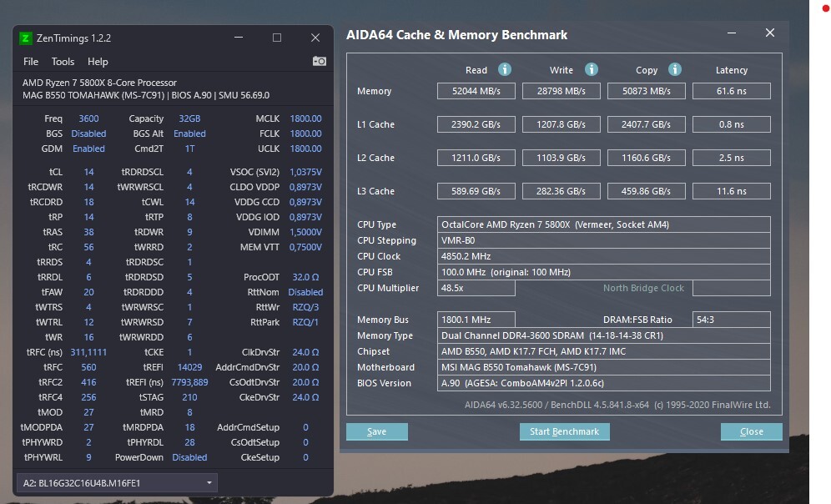Click the L1 Cache read value 2390.2 GB/s
The width and height of the screenshot is (831, 504).
(x=476, y=124)
